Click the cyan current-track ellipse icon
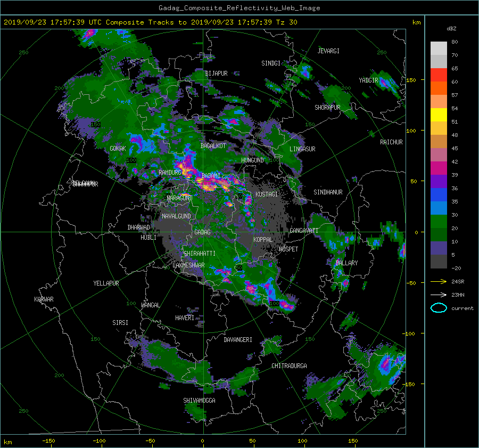Image resolution: width=479 pixels, height=448 pixels. (439, 308)
